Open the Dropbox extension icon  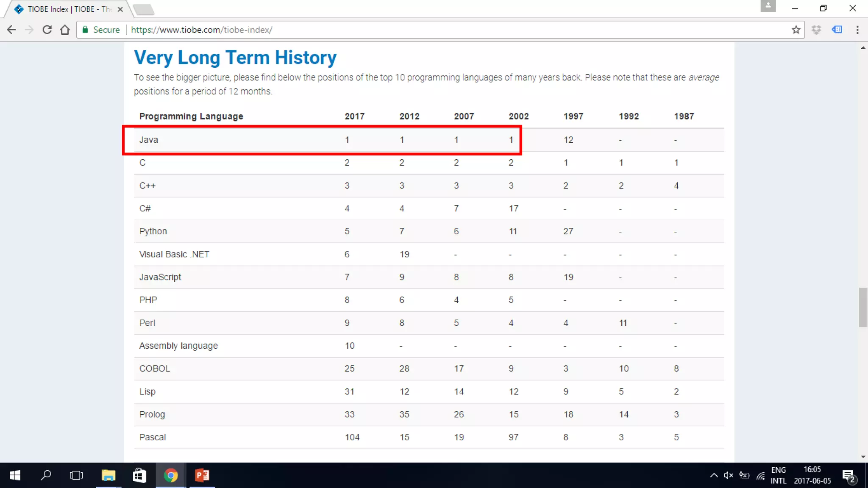(816, 30)
